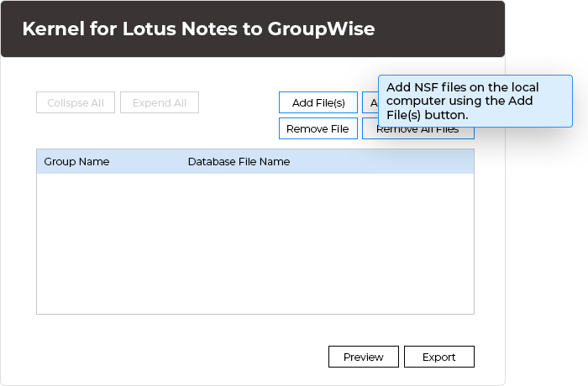Click the Add File(s) button

tap(318, 102)
